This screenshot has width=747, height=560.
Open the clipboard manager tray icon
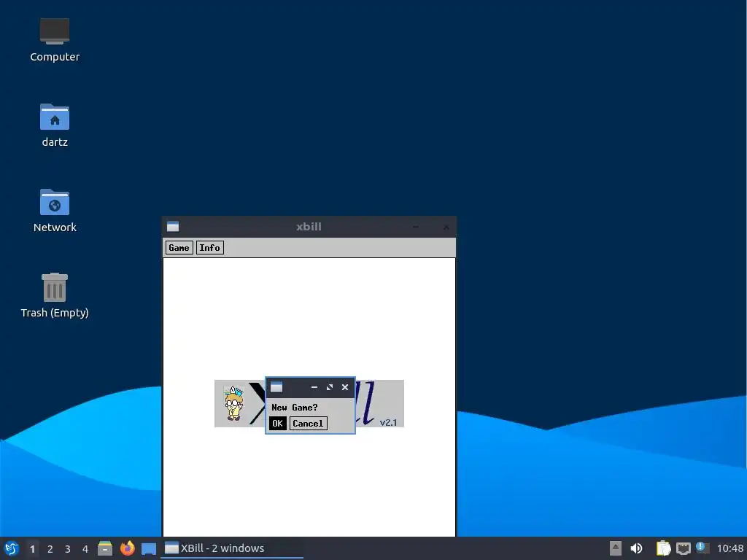663,548
